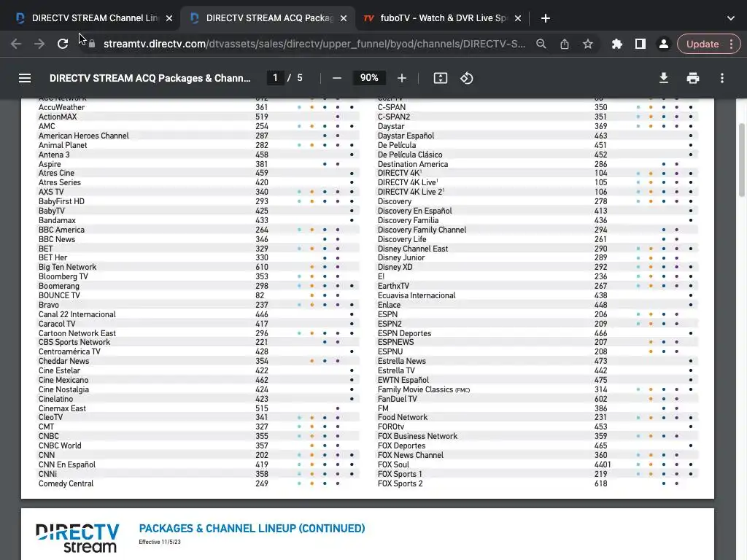Bookmark this page with star icon
This screenshot has width=747, height=560.
click(x=588, y=44)
